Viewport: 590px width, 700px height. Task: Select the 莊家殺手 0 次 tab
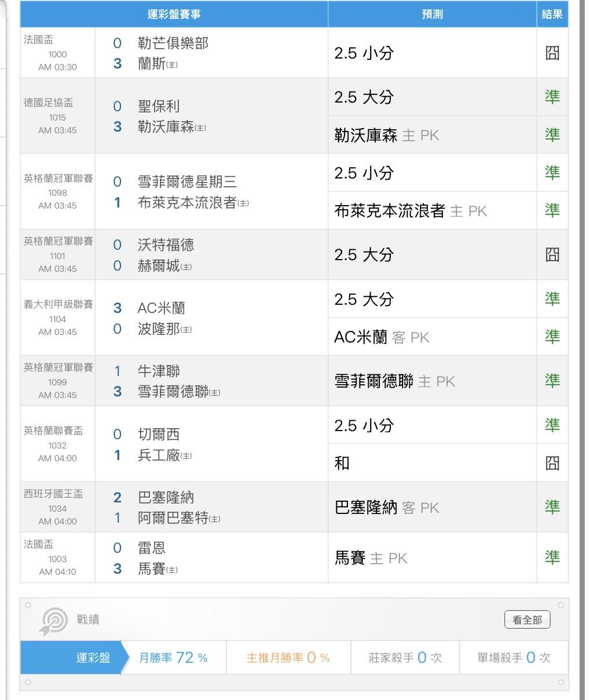click(x=405, y=658)
